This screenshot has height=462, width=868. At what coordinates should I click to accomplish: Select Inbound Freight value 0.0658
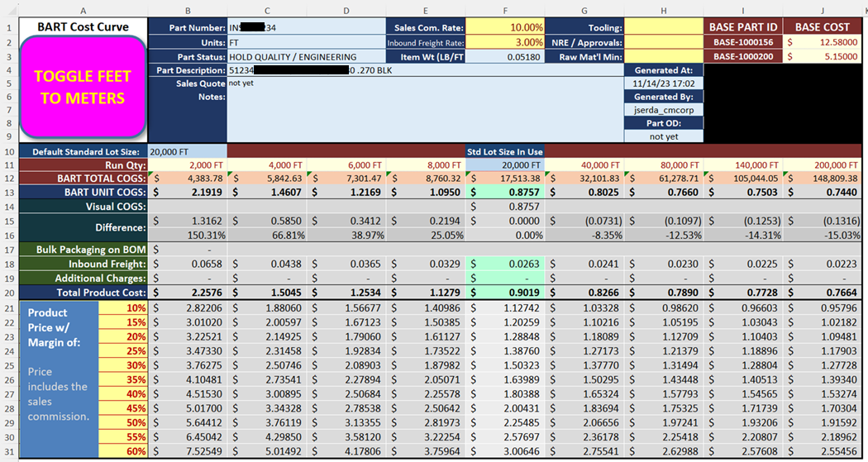(x=188, y=264)
